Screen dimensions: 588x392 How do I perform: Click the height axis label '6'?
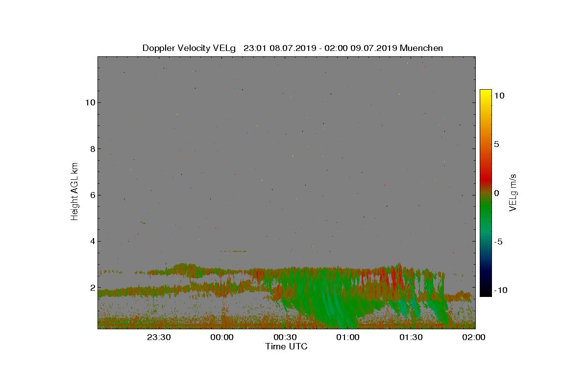(x=92, y=195)
